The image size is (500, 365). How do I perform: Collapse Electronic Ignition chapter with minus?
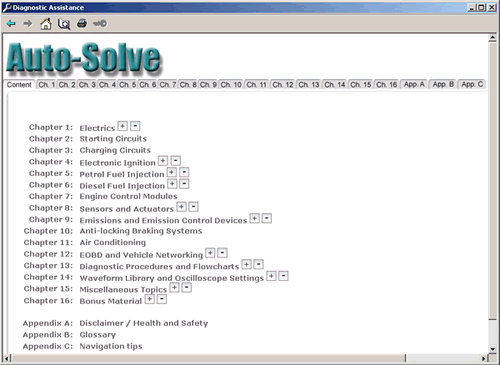coord(176,161)
